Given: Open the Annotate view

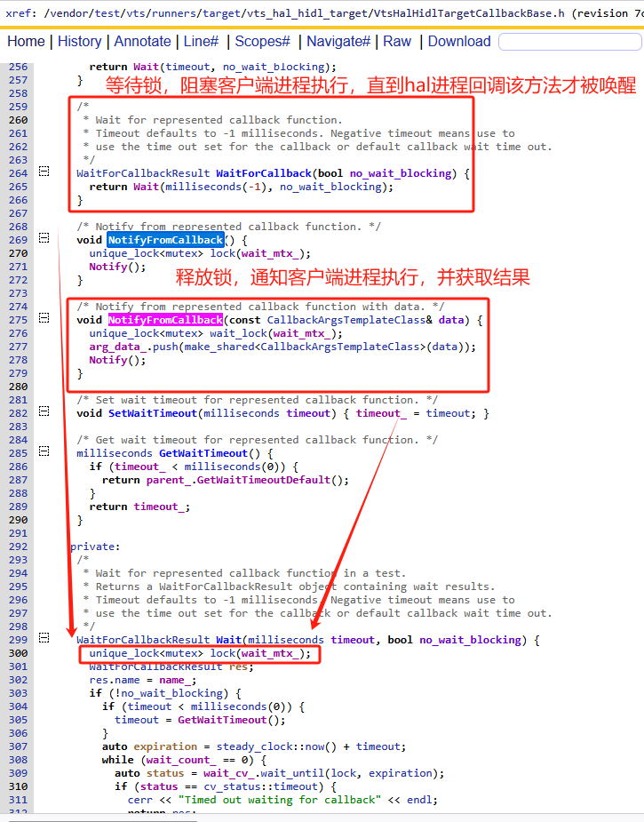Looking at the screenshot, I should pyautogui.click(x=142, y=42).
